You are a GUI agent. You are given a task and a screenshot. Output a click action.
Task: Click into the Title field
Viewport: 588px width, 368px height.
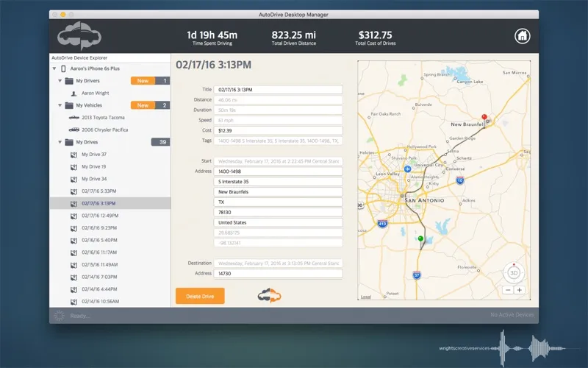(279, 90)
